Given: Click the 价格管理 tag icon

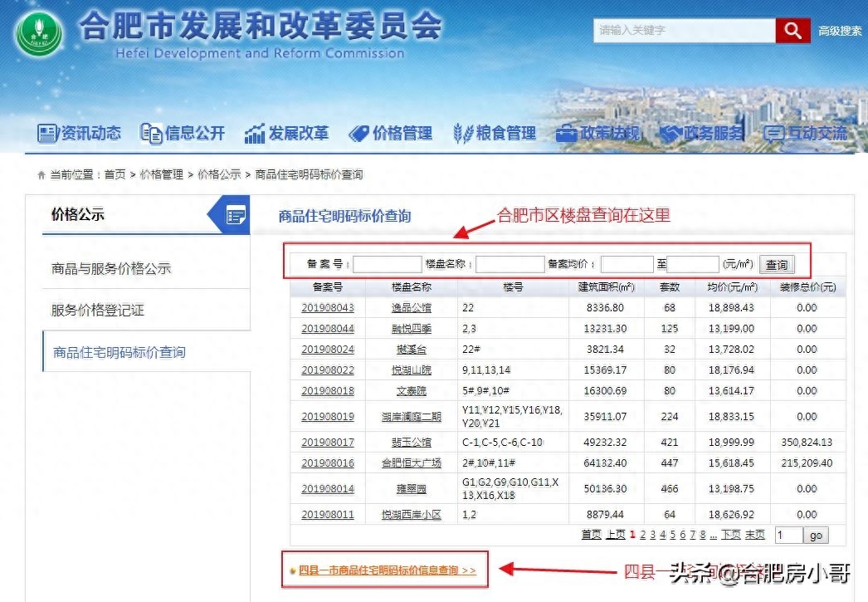Looking at the screenshot, I should point(358,134).
